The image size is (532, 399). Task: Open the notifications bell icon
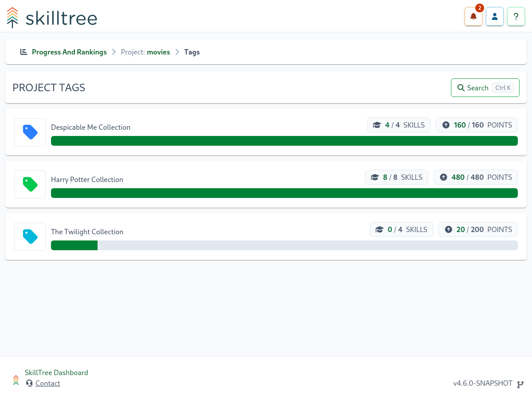[x=473, y=17]
